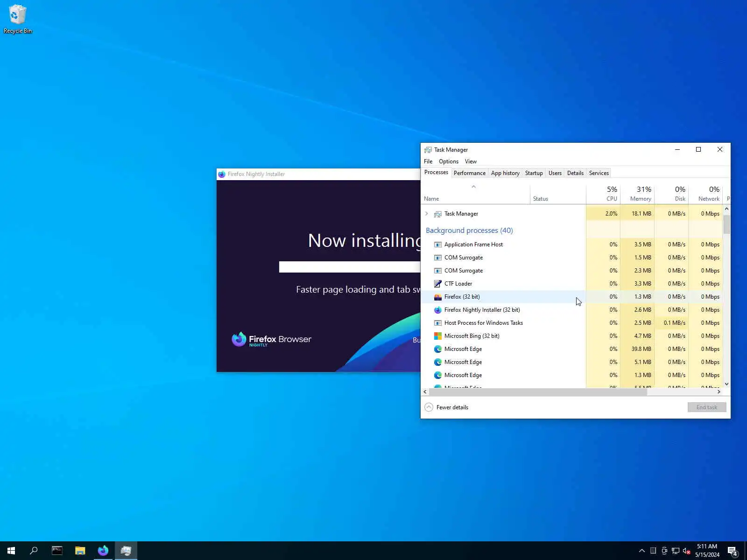This screenshot has height=560, width=747.
Task: Expand the Task Manager process entry
Action: [x=426, y=214]
